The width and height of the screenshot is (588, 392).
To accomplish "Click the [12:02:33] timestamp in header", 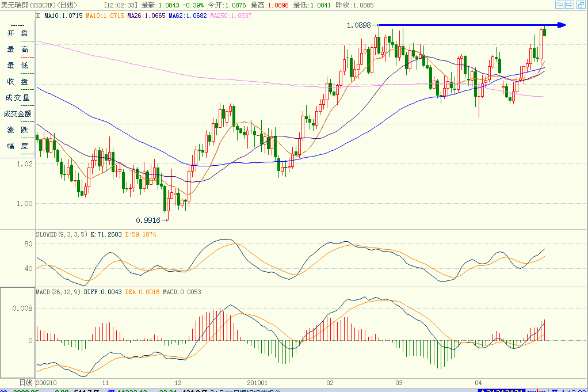I will [121, 5].
